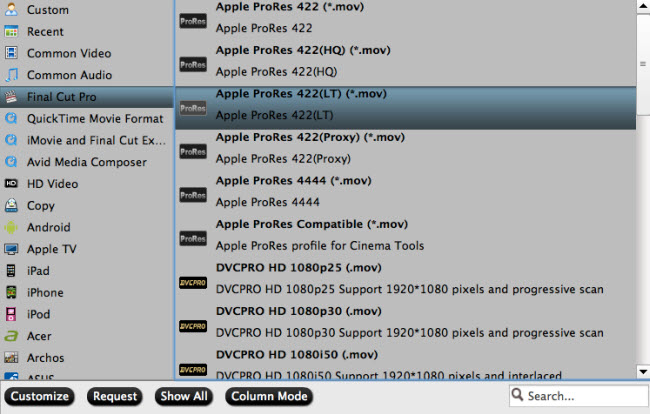Viewport: 650px width, 414px height.
Task: Select Apple ProRes Compatible (*.mov) format
Action: 405,238
